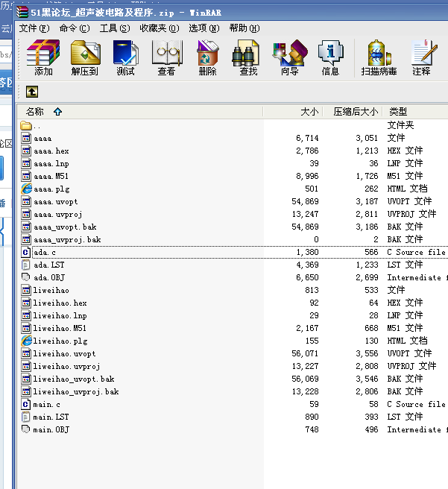Image resolution: width=448 pixels, height=489 pixels.
Task: Click the parent folder ".." icon
Action: (x=26, y=126)
